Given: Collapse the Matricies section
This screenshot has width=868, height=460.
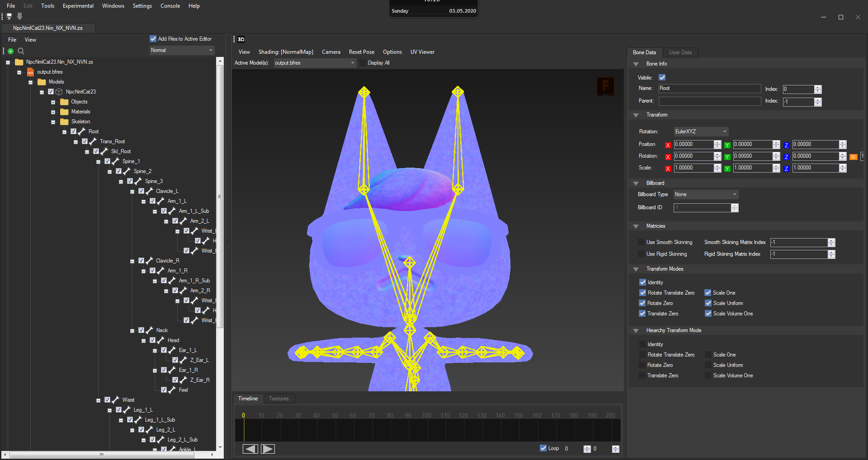Looking at the screenshot, I should tap(636, 226).
